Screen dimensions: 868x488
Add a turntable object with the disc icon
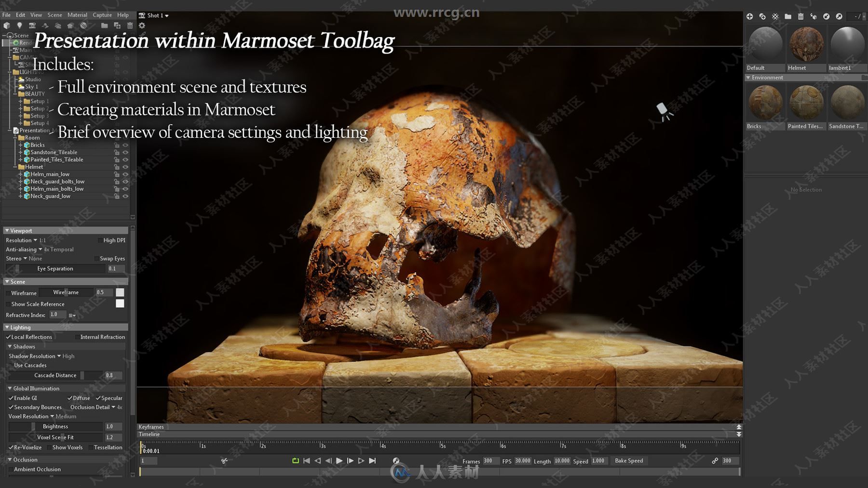83,26
